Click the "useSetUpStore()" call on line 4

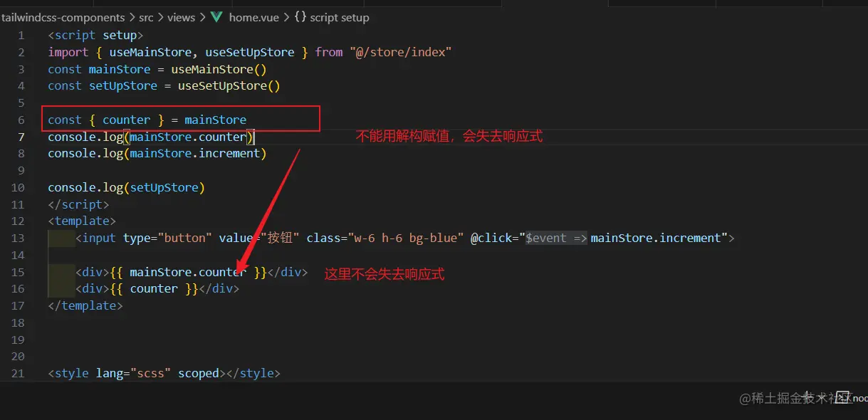[x=229, y=85]
